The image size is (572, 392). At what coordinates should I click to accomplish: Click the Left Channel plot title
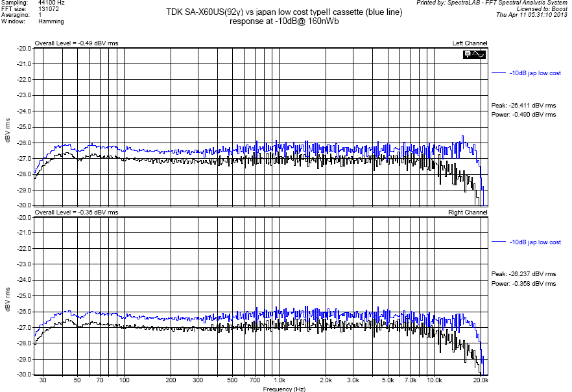tap(470, 43)
